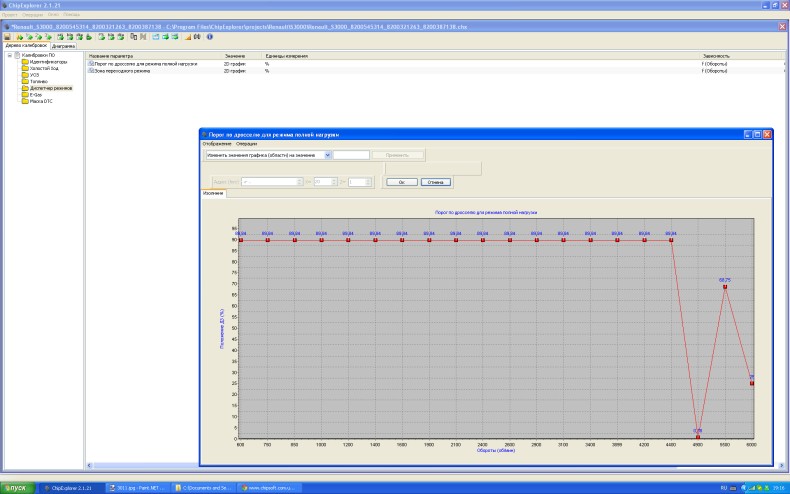The image size is (790, 494).
Task: Open the Операции menu in graph window
Action: [x=245, y=144]
